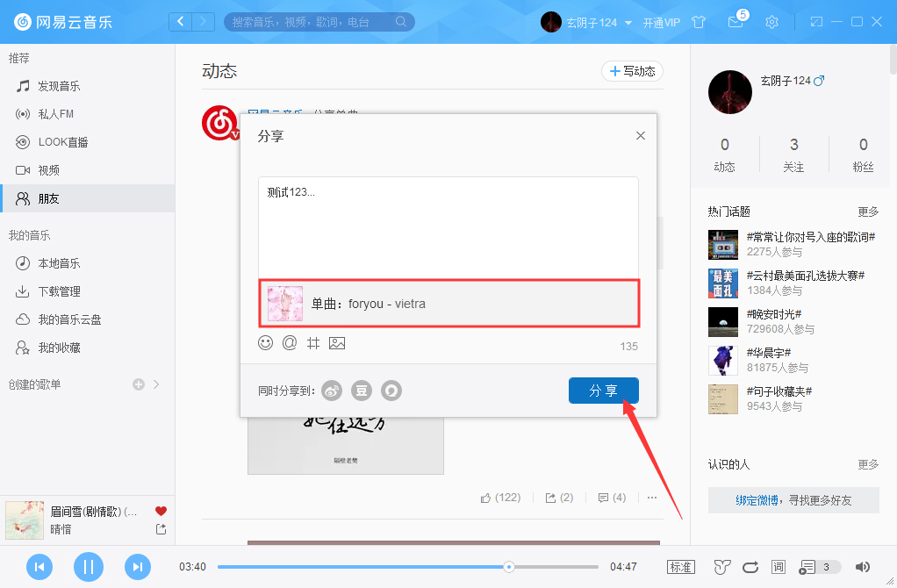The width and height of the screenshot is (897, 588).
Task: Attach an image to the share post
Action: pos(337,343)
